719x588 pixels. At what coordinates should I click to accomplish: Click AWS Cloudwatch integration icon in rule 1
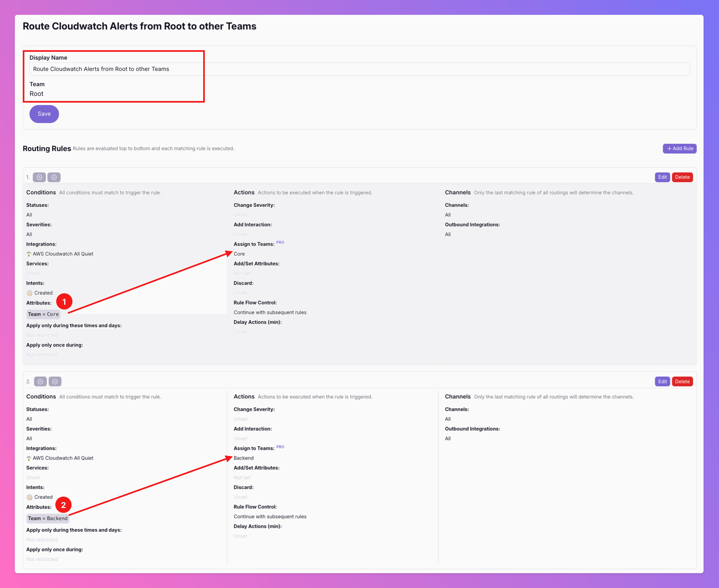click(29, 254)
